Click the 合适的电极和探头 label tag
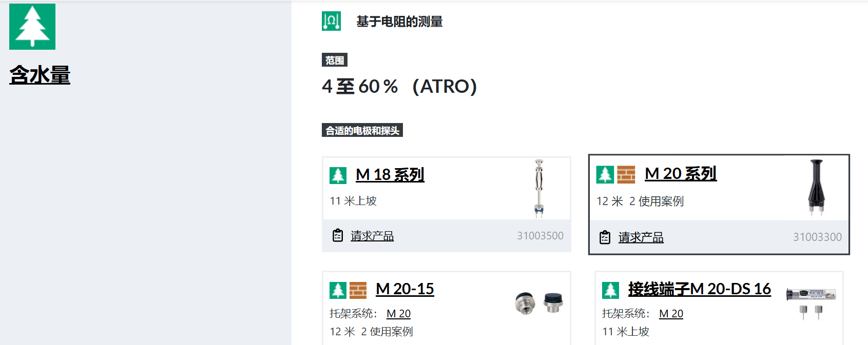The height and width of the screenshot is (345, 868). (362, 130)
